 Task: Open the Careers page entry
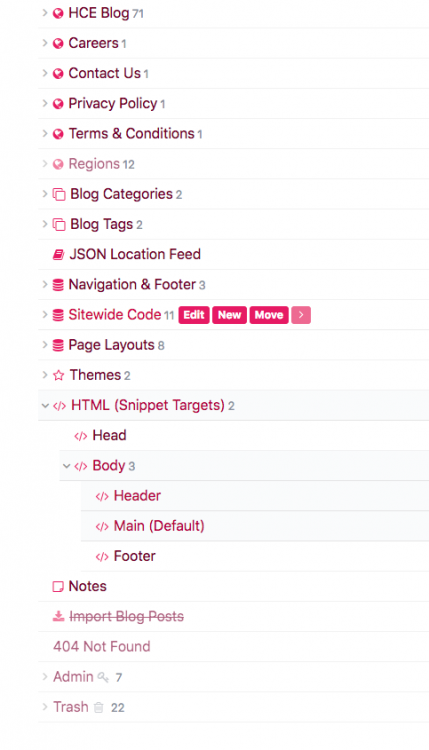[x=93, y=43]
